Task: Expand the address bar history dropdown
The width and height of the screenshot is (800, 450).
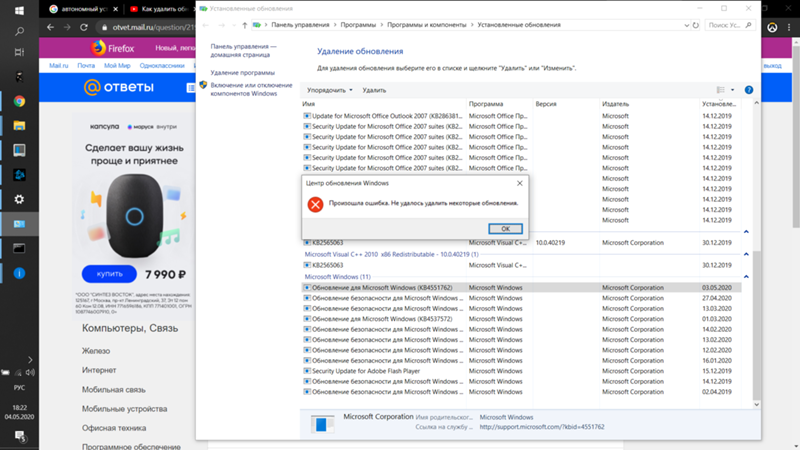Action: click(686, 25)
